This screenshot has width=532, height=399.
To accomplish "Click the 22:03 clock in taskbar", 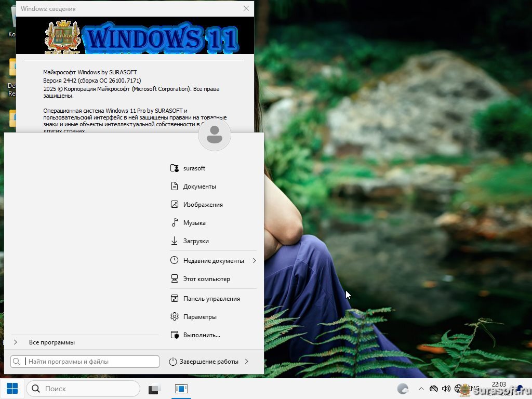I will point(499,384).
